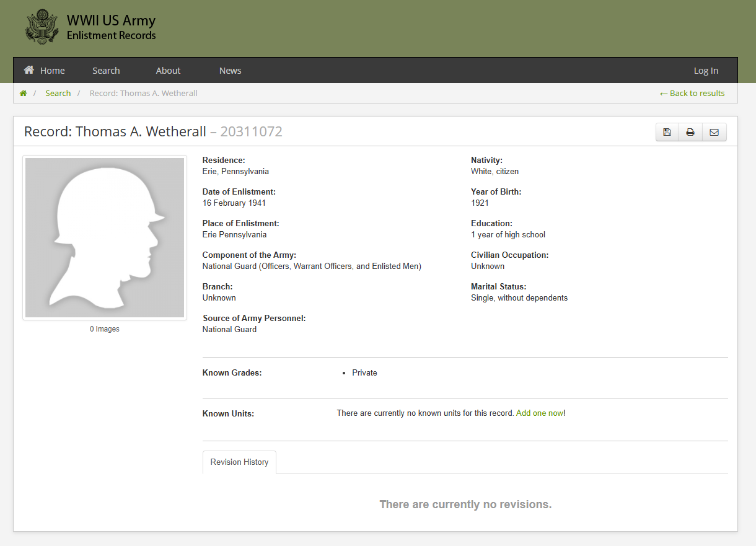Click the 'WWII US Army' site title
This screenshot has height=546, width=756.
[111, 22]
